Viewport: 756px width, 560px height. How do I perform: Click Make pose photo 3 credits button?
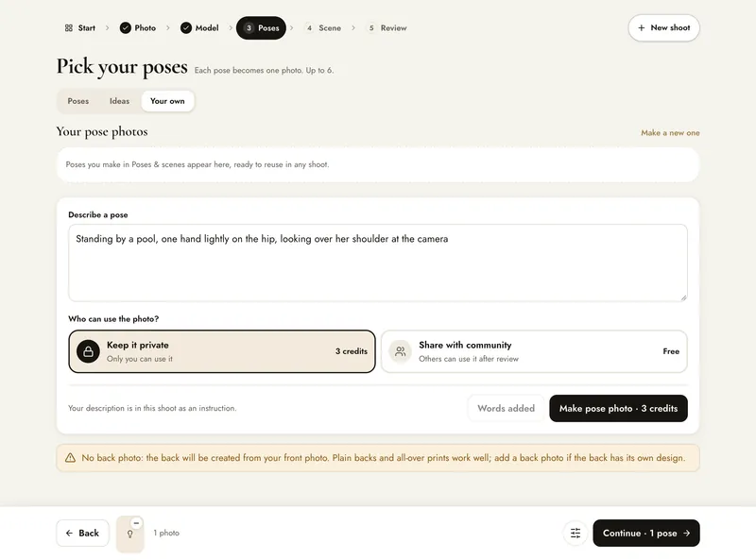click(x=618, y=408)
